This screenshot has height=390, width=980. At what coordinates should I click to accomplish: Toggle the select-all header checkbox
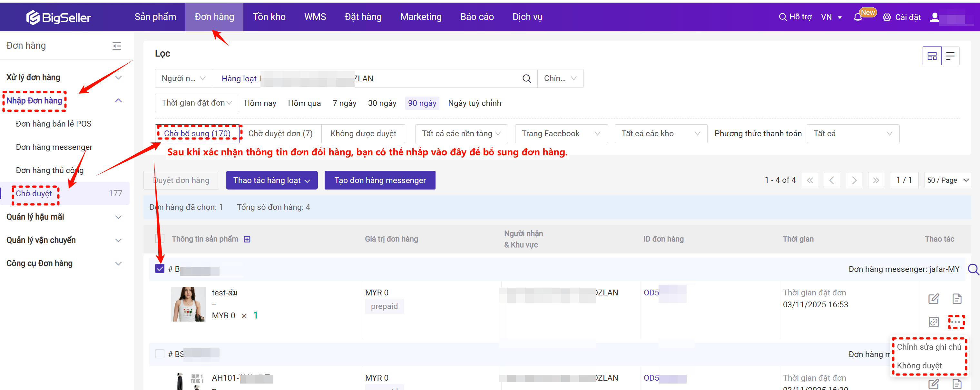pos(160,239)
